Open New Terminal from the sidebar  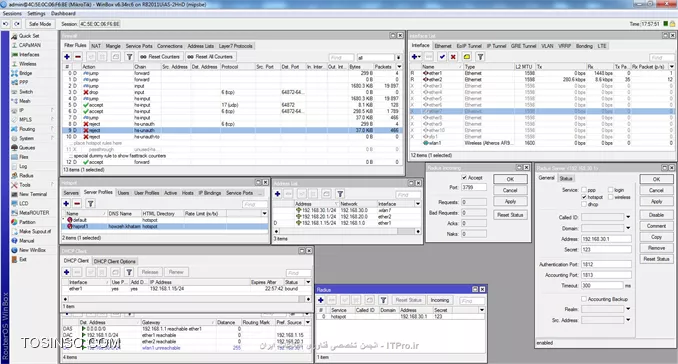33,194
